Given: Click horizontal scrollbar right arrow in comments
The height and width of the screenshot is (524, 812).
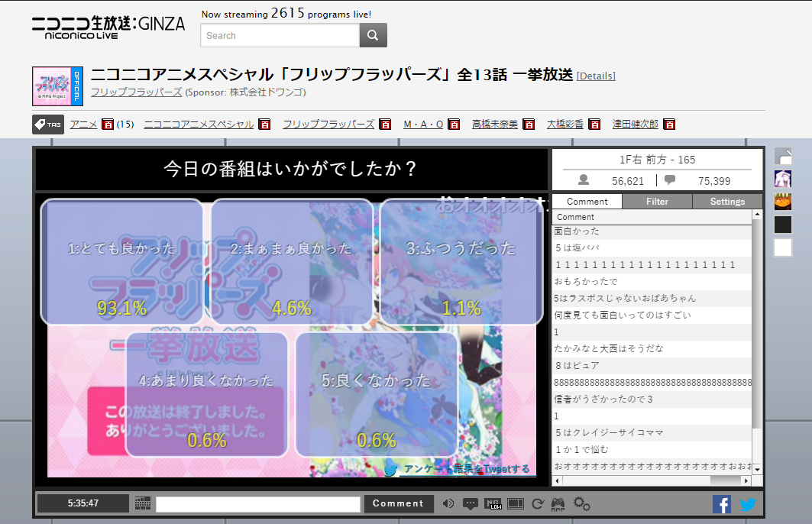Looking at the screenshot, I should click(x=746, y=481).
